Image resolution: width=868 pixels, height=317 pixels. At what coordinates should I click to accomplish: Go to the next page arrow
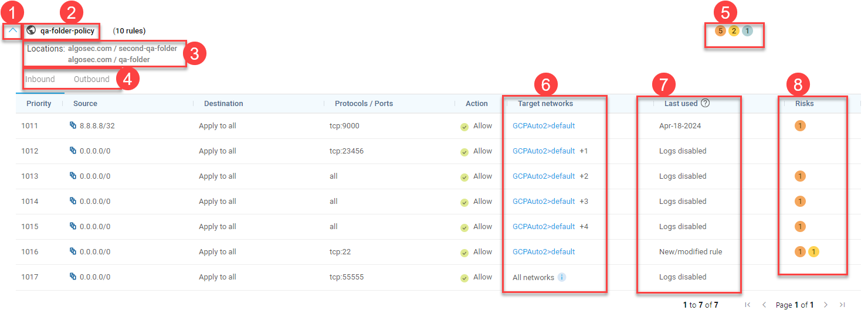(x=826, y=305)
